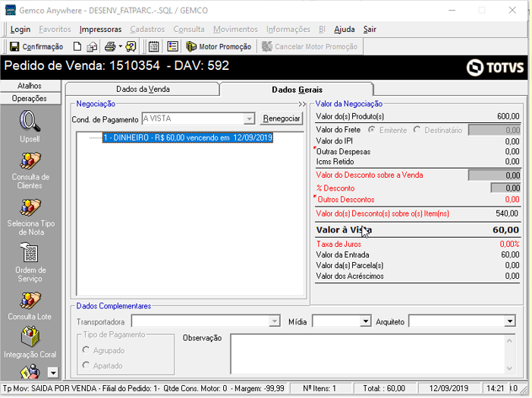Image resolution: width=532 pixels, height=398 pixels.
Task: Click the calendar icon in toolbar
Action: pyautogui.click(x=154, y=46)
